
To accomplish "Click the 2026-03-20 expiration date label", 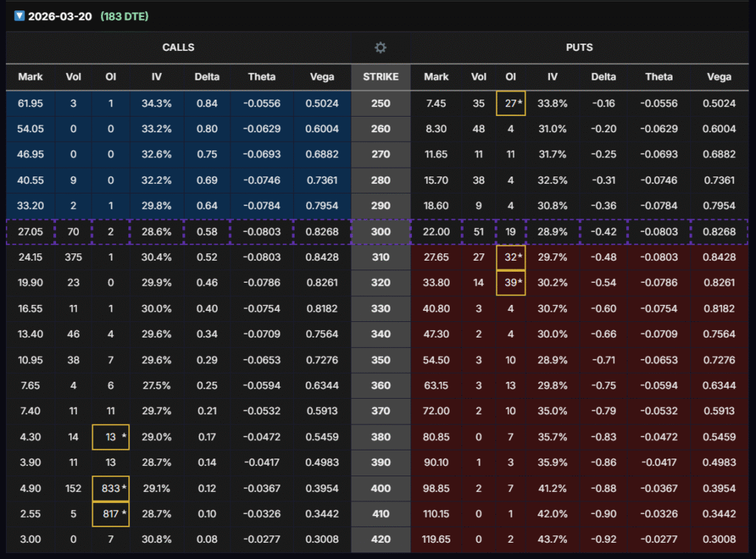I will [60, 16].
